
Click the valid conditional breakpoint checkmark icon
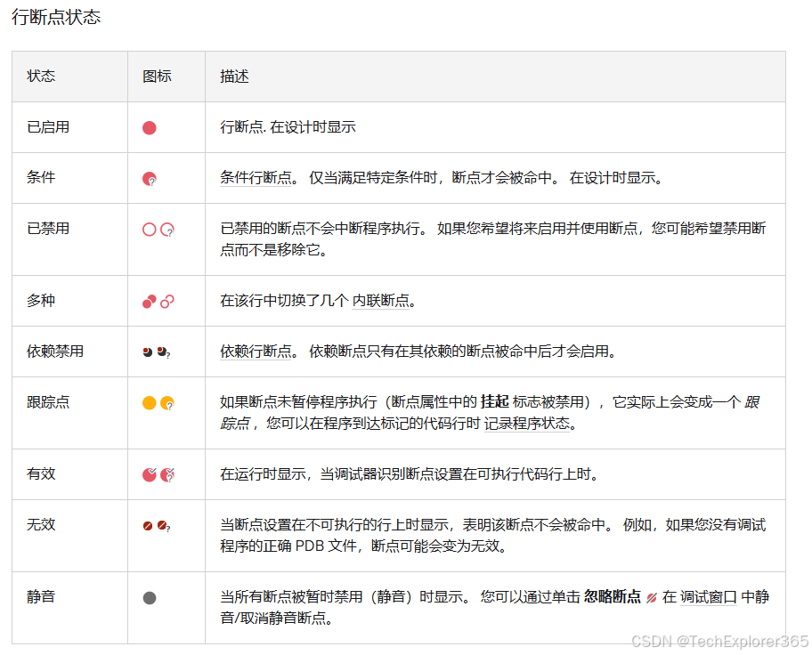(167, 474)
